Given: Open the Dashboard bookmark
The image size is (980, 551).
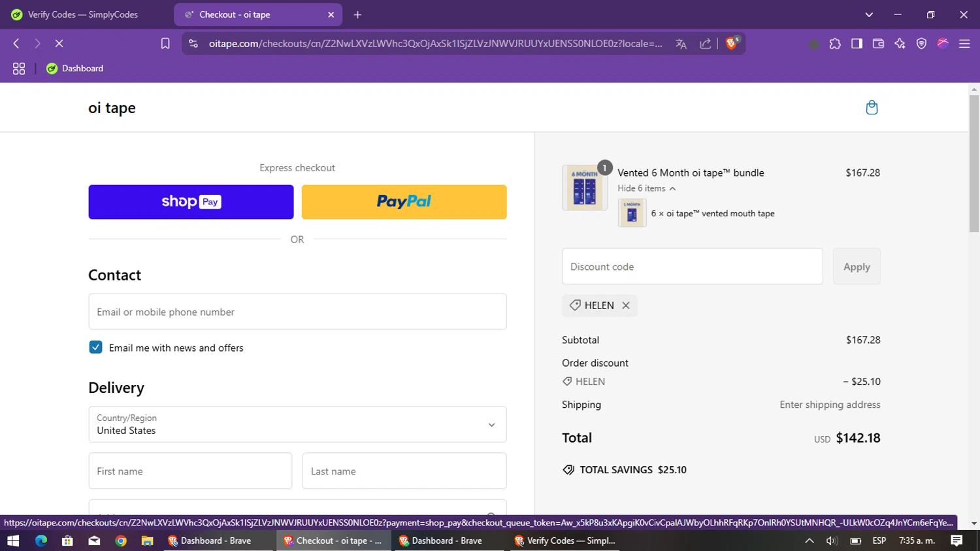Looking at the screenshot, I should click(75, 69).
